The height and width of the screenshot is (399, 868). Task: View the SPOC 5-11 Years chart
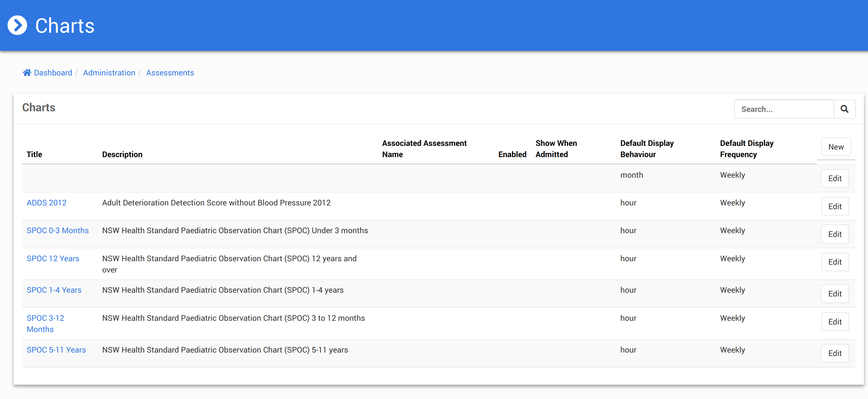tap(56, 350)
